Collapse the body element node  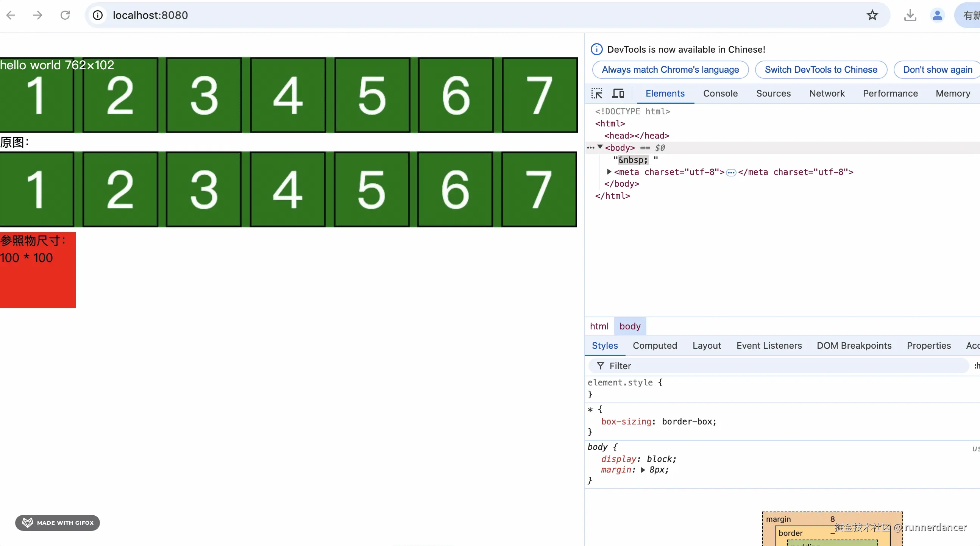[600, 147]
